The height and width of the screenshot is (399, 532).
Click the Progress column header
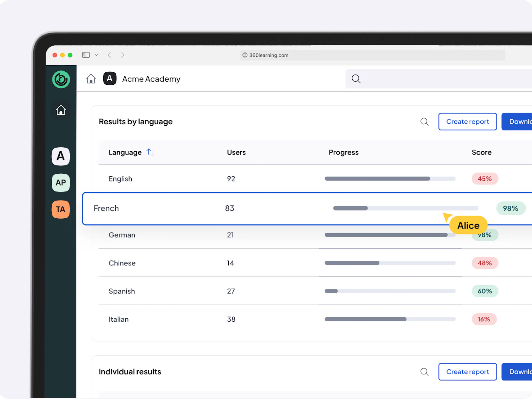click(x=343, y=152)
